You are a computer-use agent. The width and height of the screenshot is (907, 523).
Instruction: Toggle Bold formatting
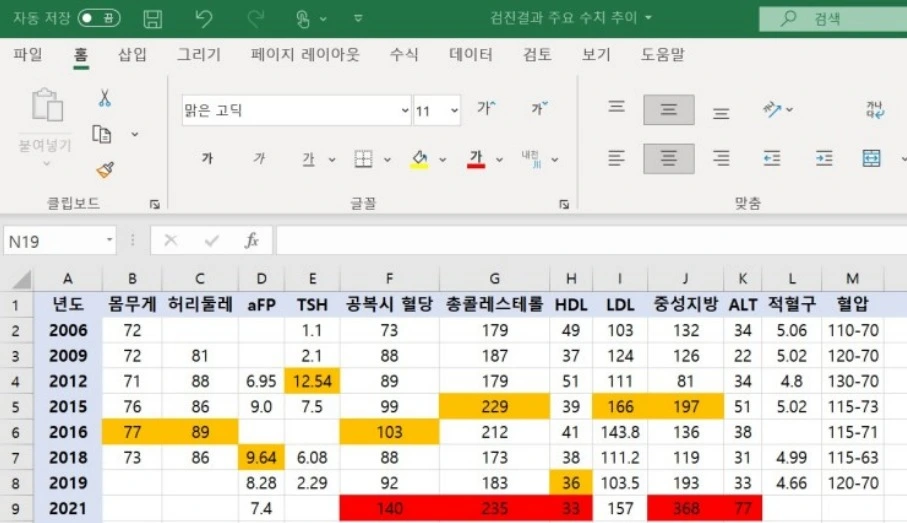pos(207,159)
